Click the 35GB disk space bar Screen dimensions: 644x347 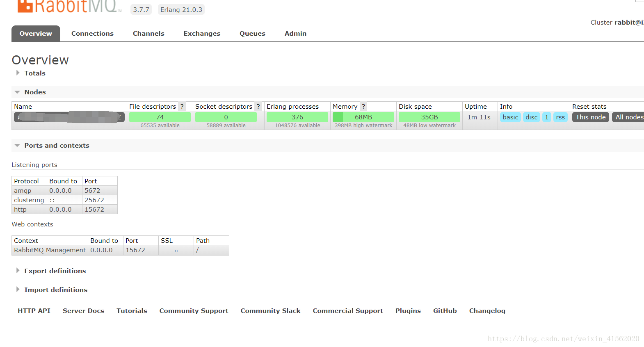click(x=429, y=117)
